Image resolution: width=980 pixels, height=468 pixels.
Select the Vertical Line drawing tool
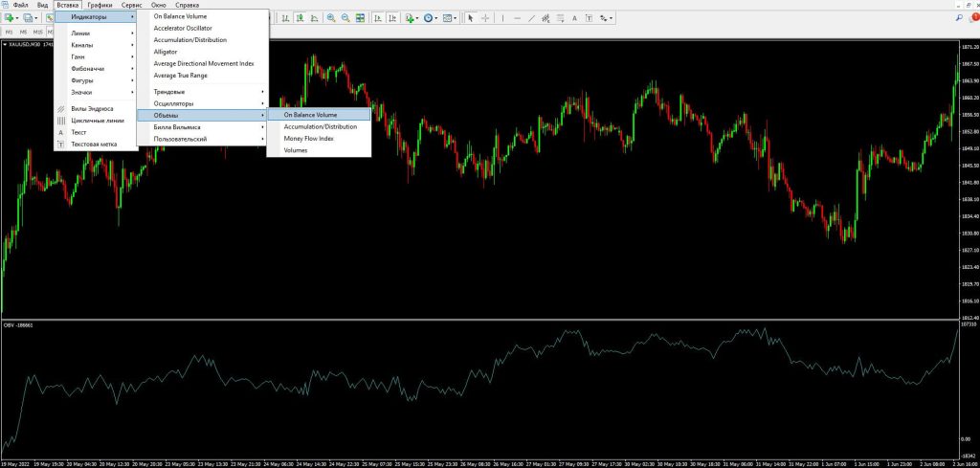click(x=502, y=18)
